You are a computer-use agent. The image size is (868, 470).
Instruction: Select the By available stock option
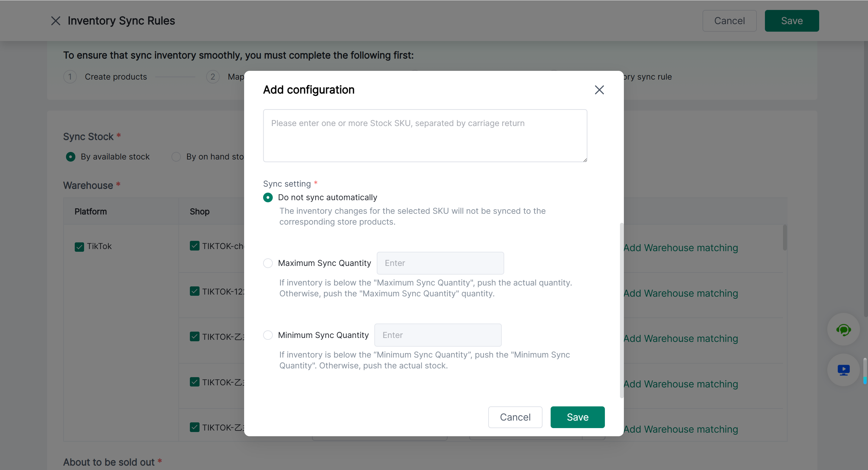pos(71,156)
